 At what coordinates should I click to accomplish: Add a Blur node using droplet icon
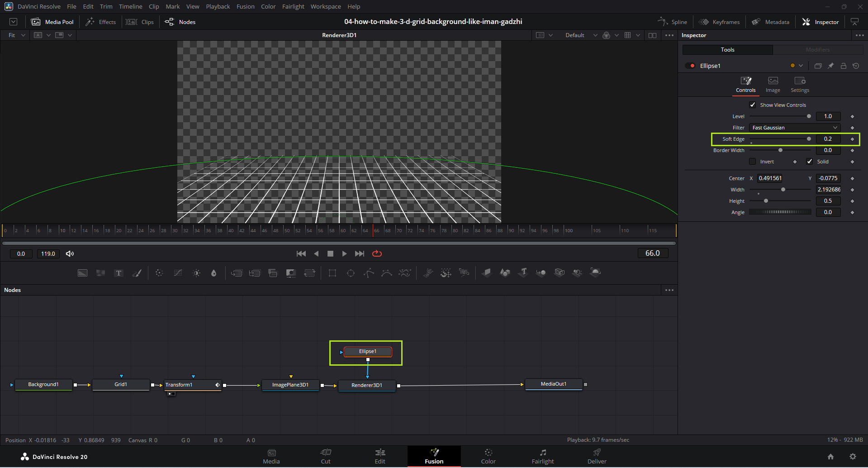point(213,273)
